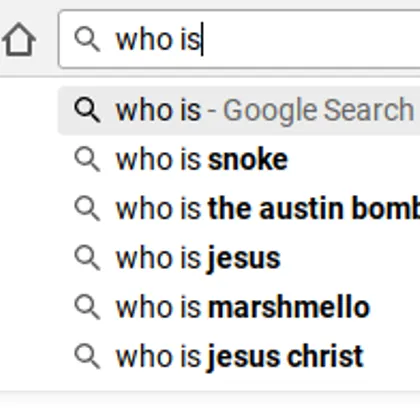Click the search icon next to 'who is snoke'
The image size is (420, 420).
(x=87, y=159)
